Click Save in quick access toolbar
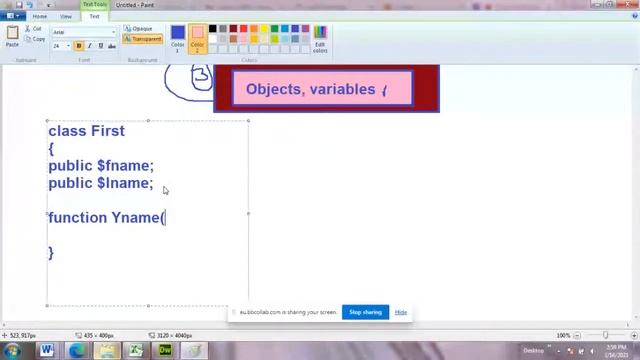The width and height of the screenshot is (640, 360). coord(19,5)
